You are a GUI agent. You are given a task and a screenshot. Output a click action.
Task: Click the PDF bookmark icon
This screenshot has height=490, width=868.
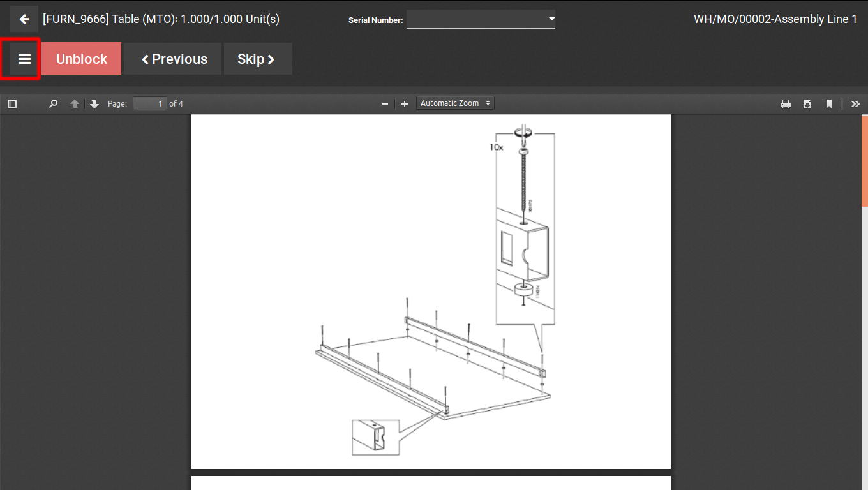tap(829, 103)
